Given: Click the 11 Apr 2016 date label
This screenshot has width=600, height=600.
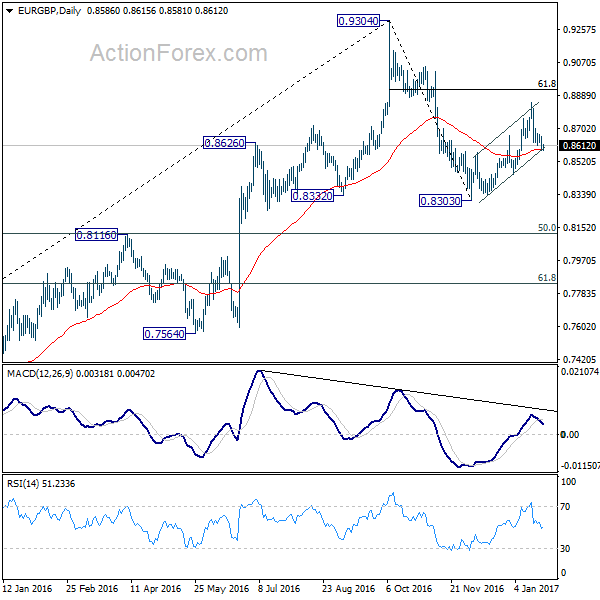Looking at the screenshot, I should 155,588.
